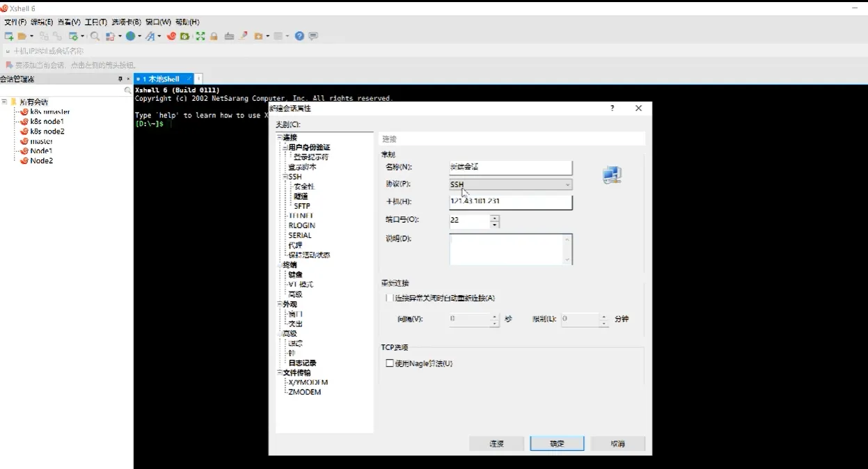Open the 工具(T) menu
The width and height of the screenshot is (868, 469).
point(96,22)
